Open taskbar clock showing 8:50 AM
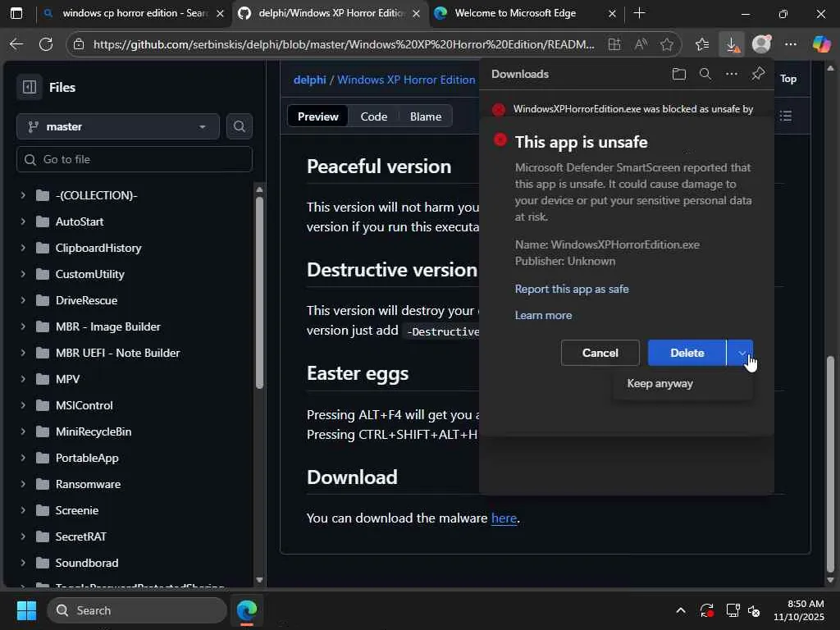Image resolution: width=840 pixels, height=630 pixels. click(x=799, y=610)
